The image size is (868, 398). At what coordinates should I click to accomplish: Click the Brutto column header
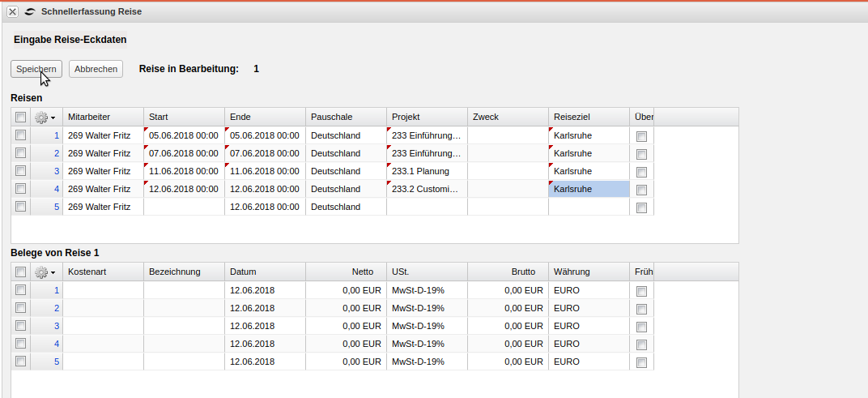click(x=507, y=272)
